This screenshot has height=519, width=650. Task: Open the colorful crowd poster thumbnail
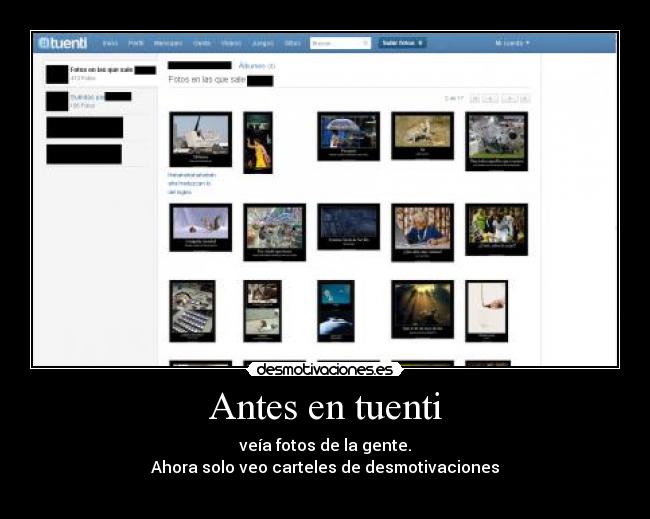coord(274,232)
